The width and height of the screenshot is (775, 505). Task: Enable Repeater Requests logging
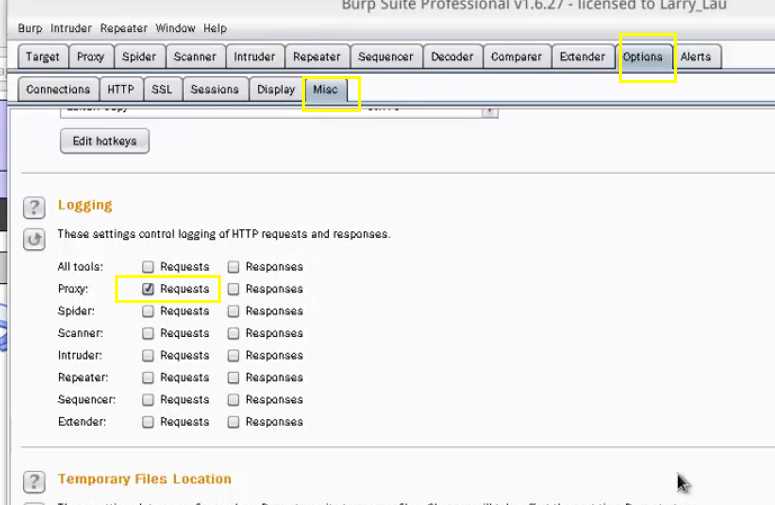pyautogui.click(x=148, y=378)
